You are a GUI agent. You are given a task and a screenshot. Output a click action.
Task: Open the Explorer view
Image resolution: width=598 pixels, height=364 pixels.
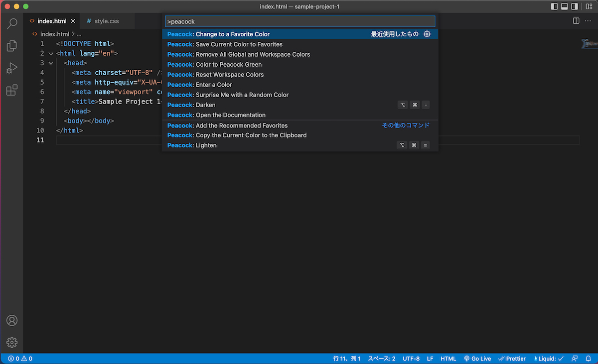[x=12, y=46]
